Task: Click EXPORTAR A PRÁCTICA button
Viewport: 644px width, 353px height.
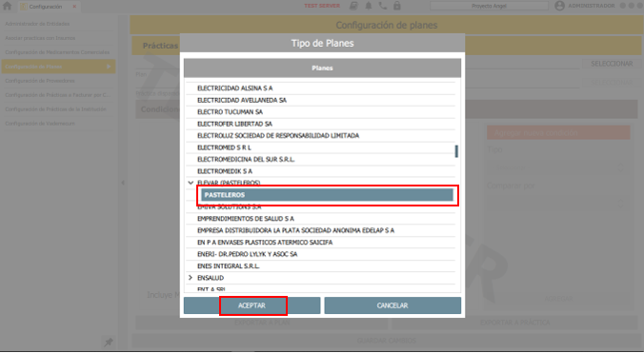Action: tap(515, 324)
